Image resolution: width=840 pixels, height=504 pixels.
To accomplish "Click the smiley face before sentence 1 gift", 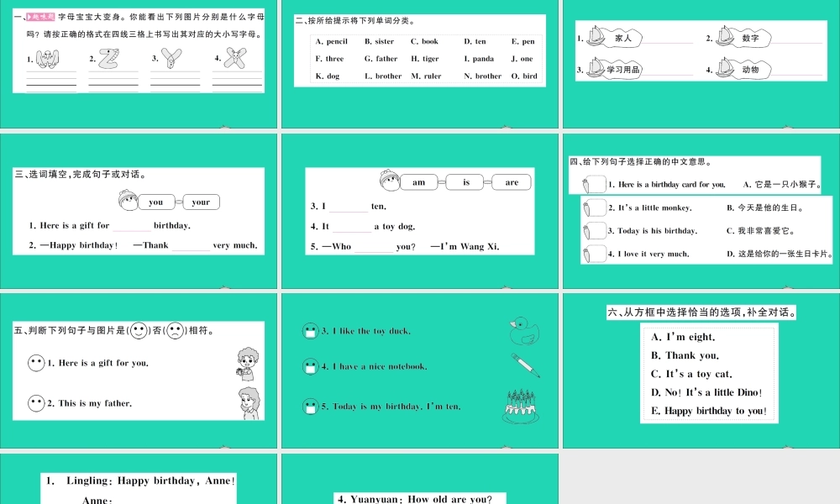I will (x=36, y=363).
